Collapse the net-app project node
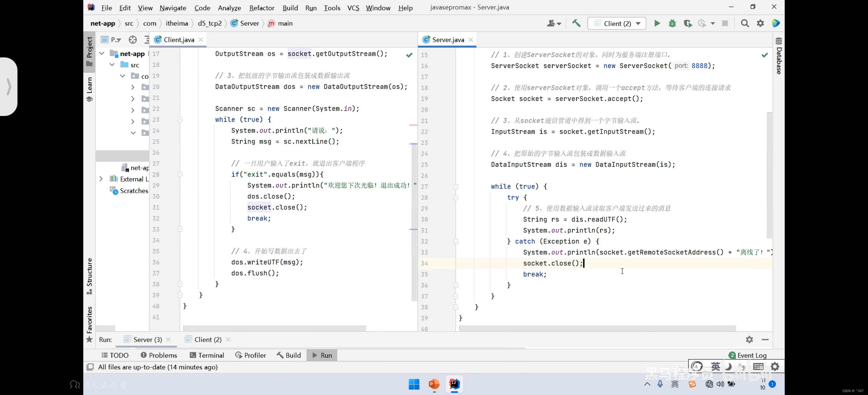 (101, 54)
